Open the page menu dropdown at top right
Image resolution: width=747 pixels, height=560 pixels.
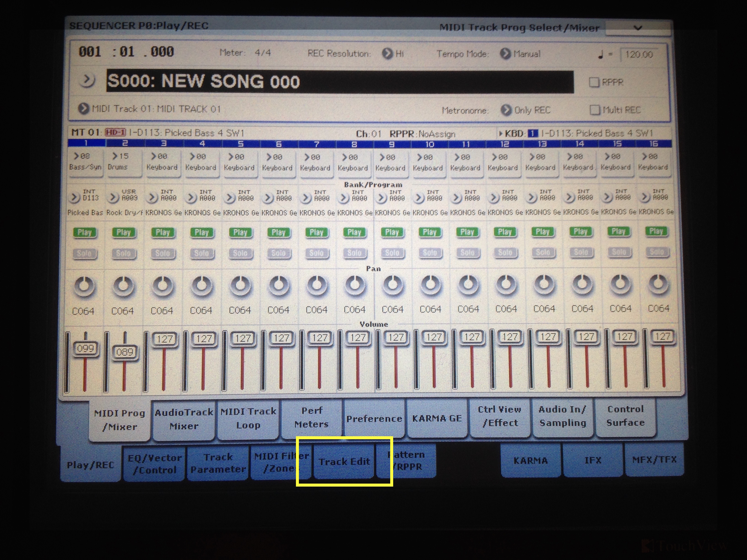pos(638,28)
